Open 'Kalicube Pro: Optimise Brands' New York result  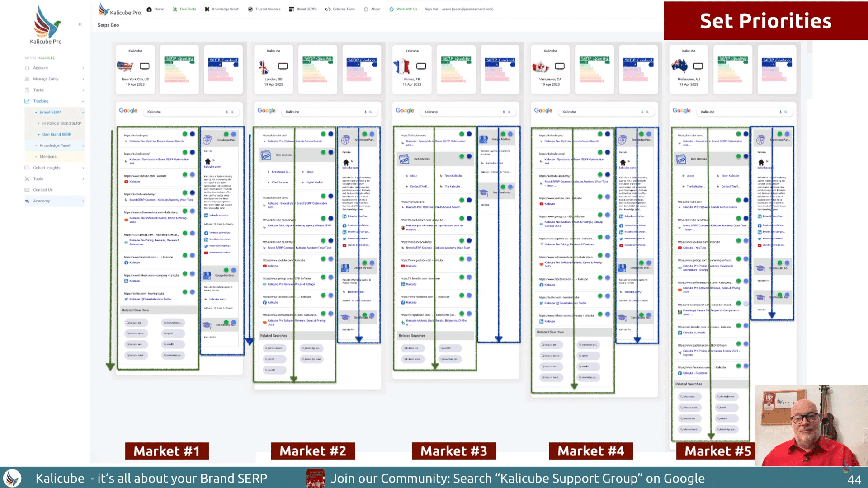(156, 141)
